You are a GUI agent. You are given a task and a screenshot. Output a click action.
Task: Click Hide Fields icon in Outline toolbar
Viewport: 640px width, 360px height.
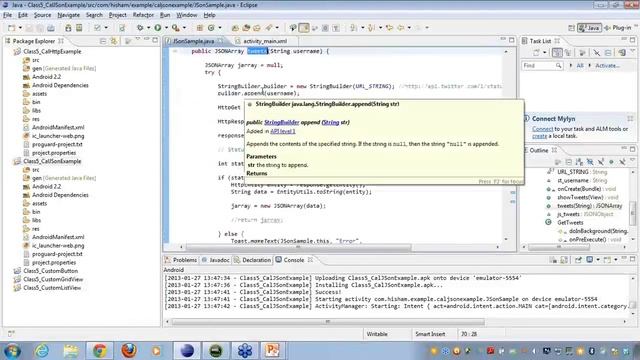point(590,162)
